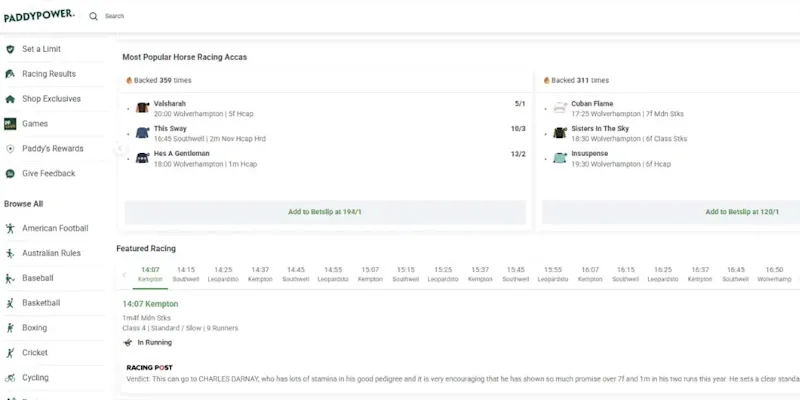The image size is (800, 400).
Task: Click the Basketball icon
Action: click(10, 303)
